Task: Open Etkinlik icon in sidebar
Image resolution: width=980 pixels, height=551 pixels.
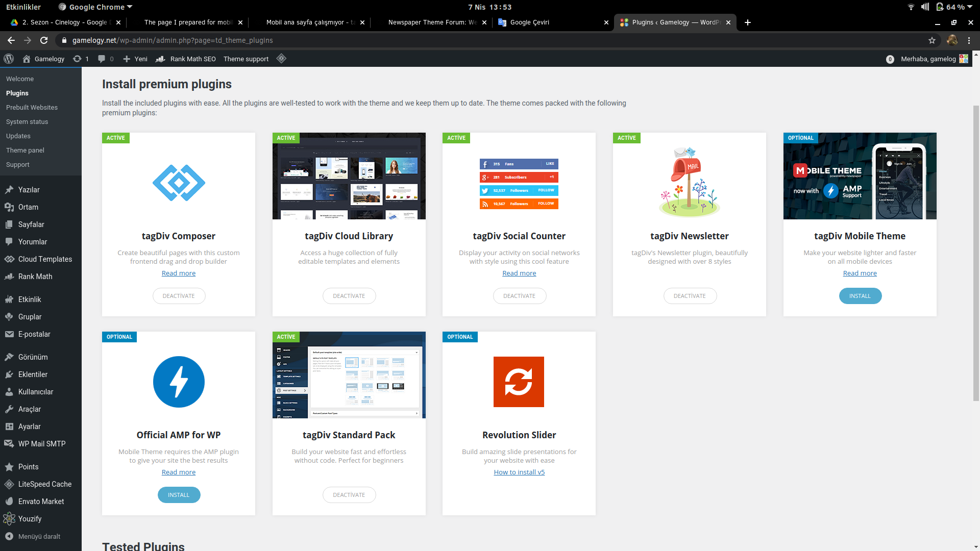Action: [9, 299]
